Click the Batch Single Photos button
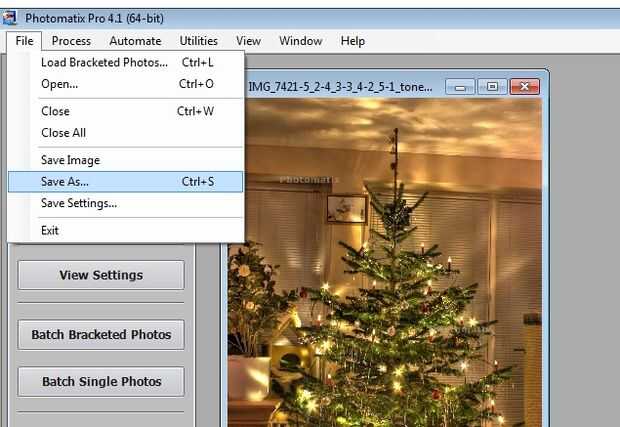The height and width of the screenshot is (427, 620). click(101, 382)
